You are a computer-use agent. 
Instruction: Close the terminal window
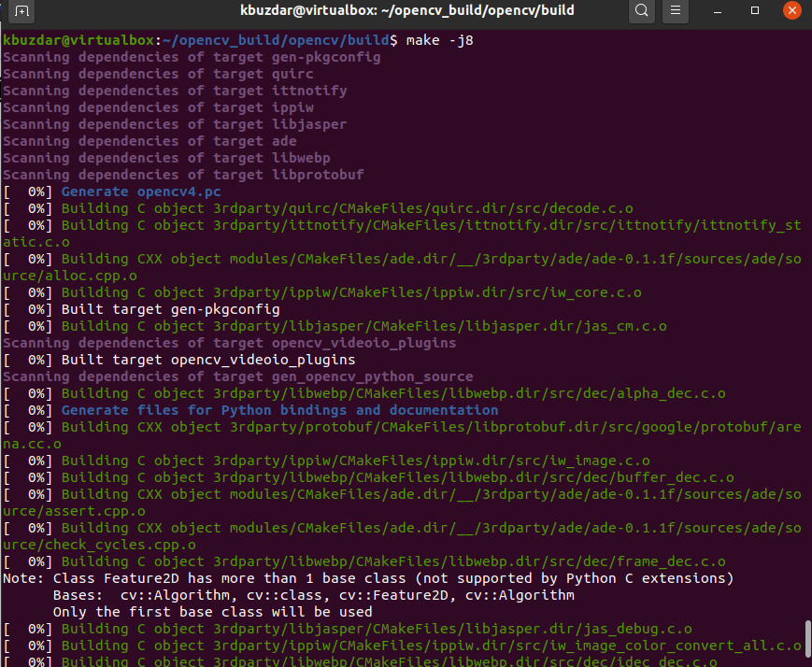tap(791, 11)
